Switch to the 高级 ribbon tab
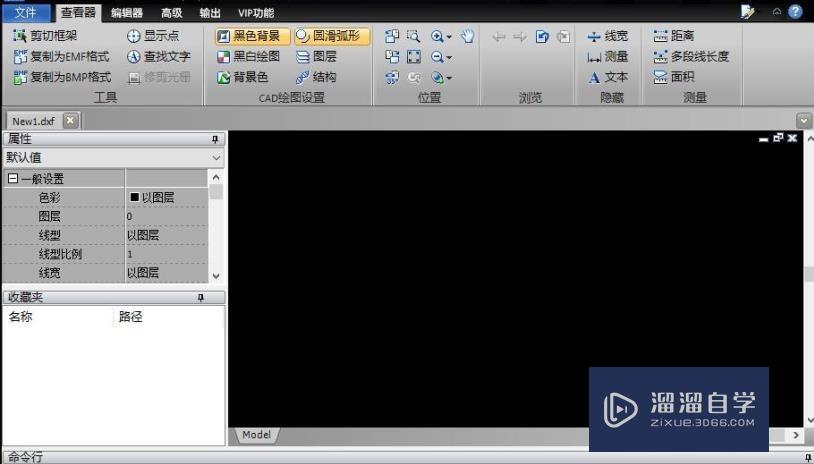The image size is (814, 464). click(171, 13)
